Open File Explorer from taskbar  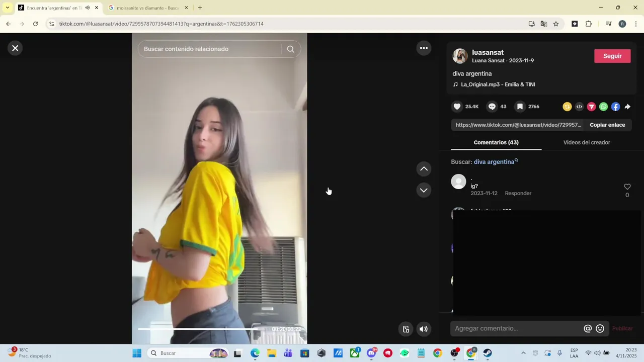pos(272,353)
